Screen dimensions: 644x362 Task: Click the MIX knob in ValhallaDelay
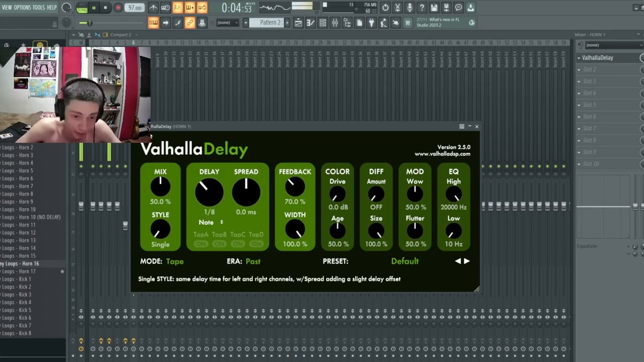[160, 187]
